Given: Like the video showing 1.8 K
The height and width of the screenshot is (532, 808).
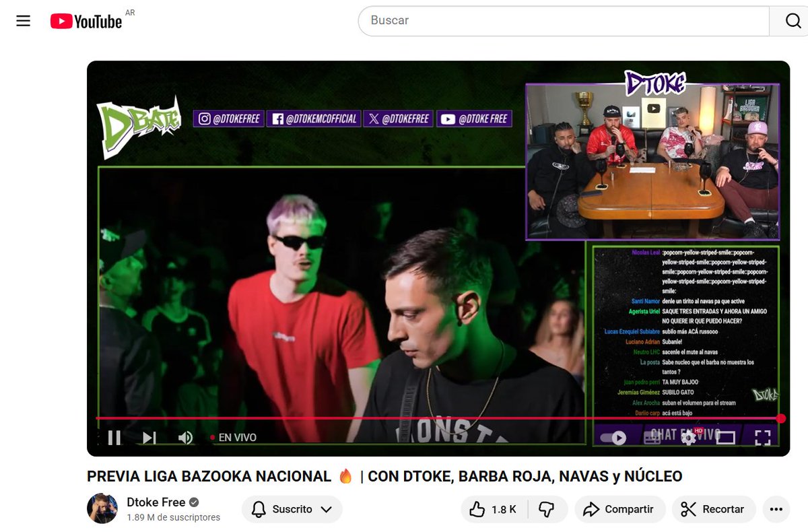Looking at the screenshot, I should (x=494, y=509).
